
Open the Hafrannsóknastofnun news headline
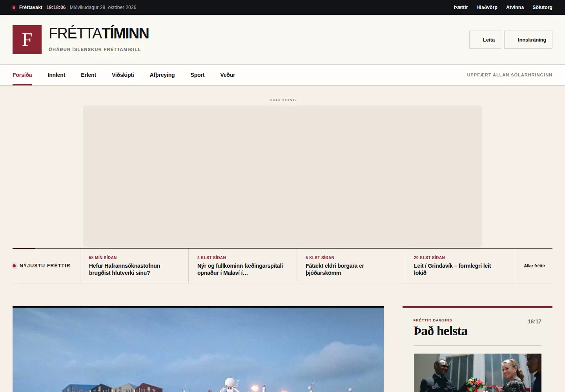(x=124, y=269)
